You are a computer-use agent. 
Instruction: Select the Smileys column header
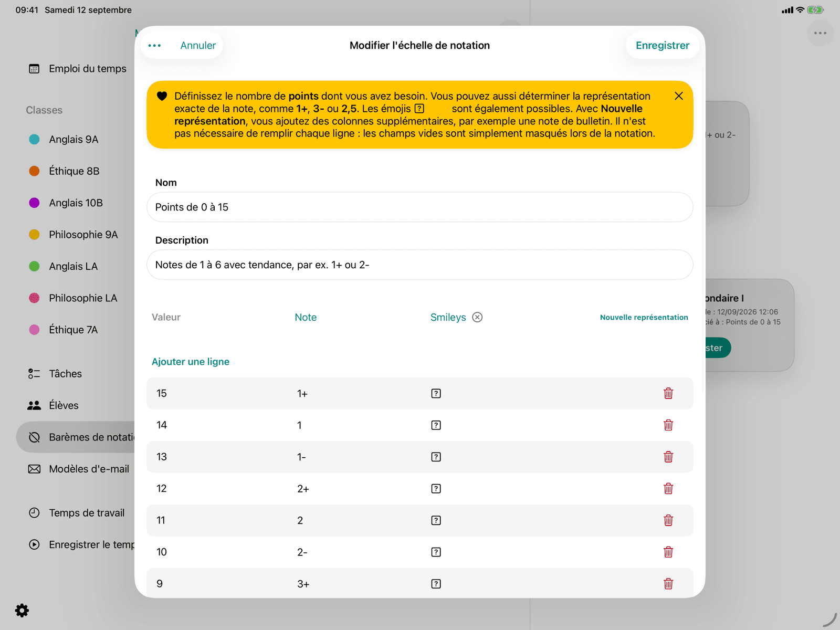point(448,317)
